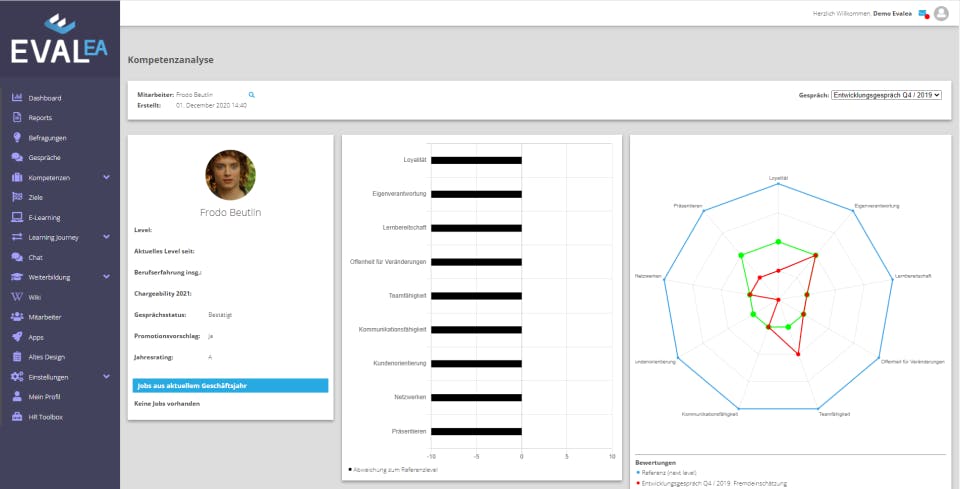Click the Einstellungen gears icon
Viewport: 960px width, 489px height.
[x=17, y=376]
